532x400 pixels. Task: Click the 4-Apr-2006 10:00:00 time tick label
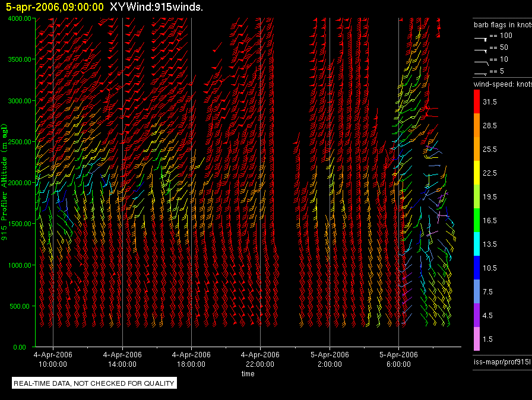click(x=53, y=359)
